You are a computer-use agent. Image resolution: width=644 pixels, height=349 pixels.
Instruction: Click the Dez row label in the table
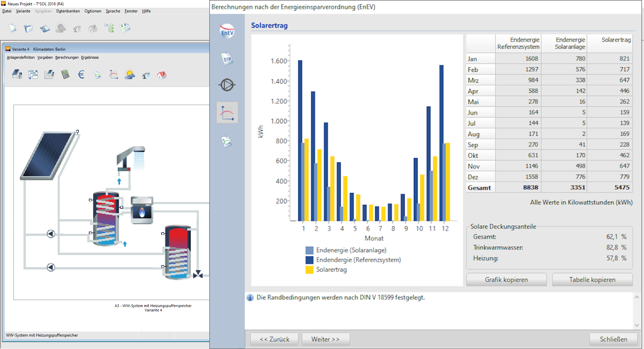(x=480, y=177)
